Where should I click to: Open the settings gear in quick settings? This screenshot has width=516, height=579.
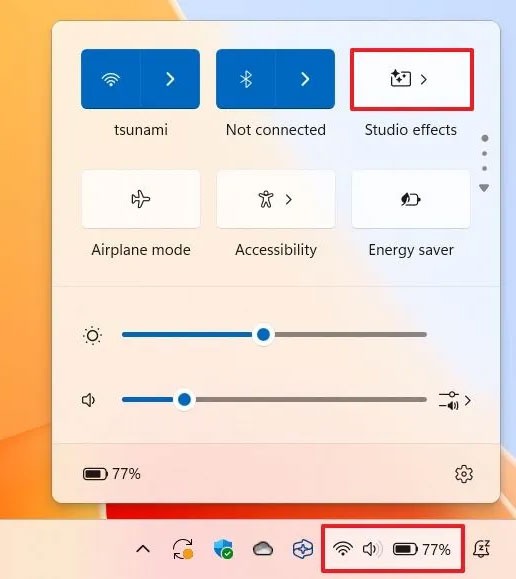coord(464,474)
